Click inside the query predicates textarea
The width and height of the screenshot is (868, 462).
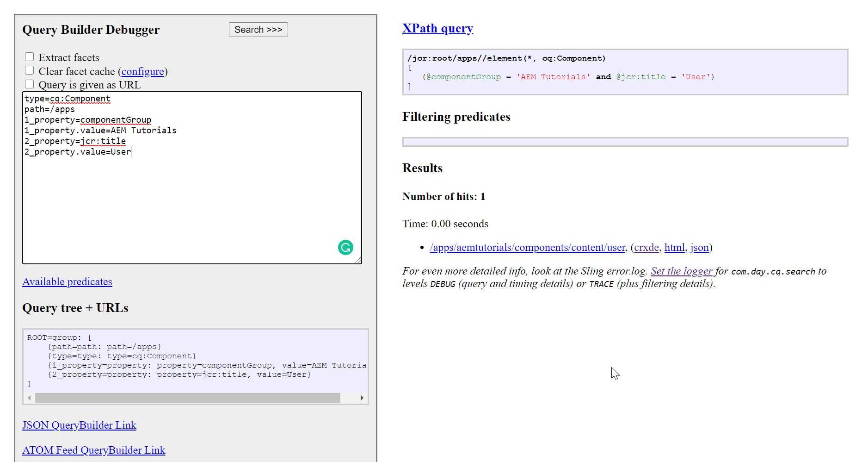(185, 194)
